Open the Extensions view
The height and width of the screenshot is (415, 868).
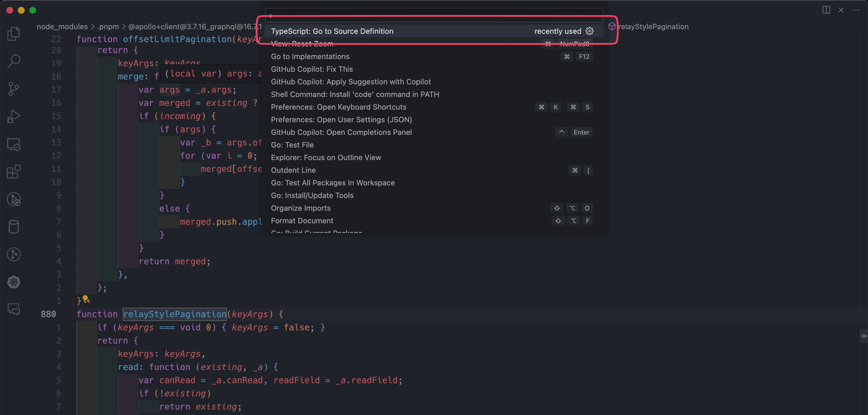click(14, 172)
